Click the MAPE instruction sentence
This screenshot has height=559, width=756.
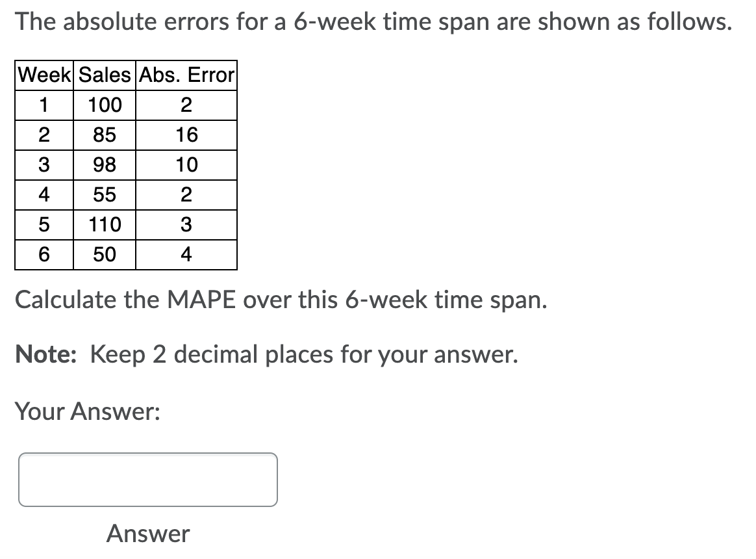pyautogui.click(x=282, y=300)
